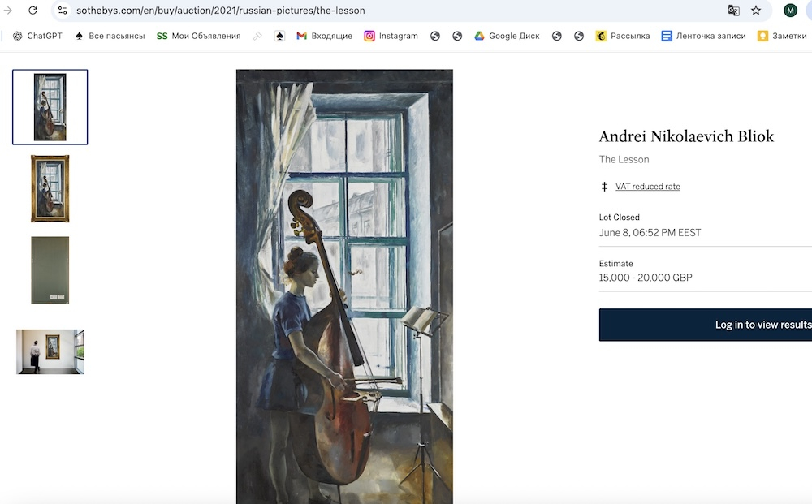812x504 pixels.
Task: Open the Все пасьянсы bookmark
Action: click(110, 36)
